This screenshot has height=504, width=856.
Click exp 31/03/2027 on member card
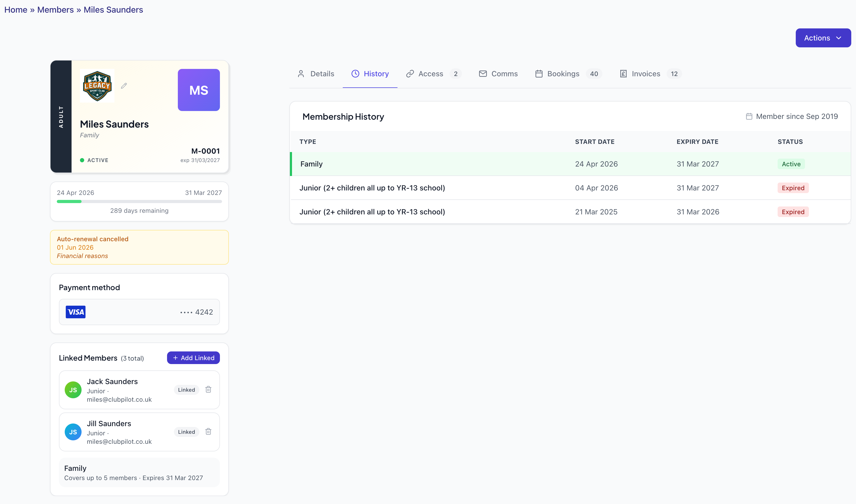point(200,160)
